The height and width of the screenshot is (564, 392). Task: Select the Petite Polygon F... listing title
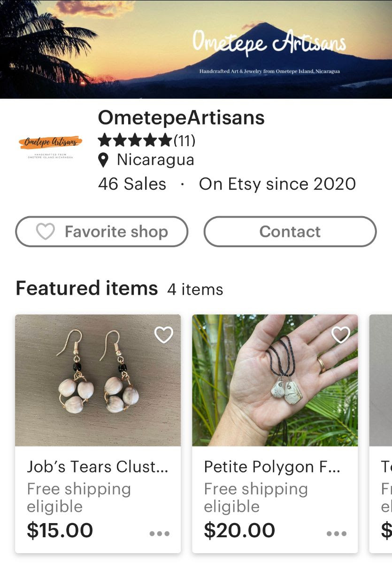click(272, 467)
